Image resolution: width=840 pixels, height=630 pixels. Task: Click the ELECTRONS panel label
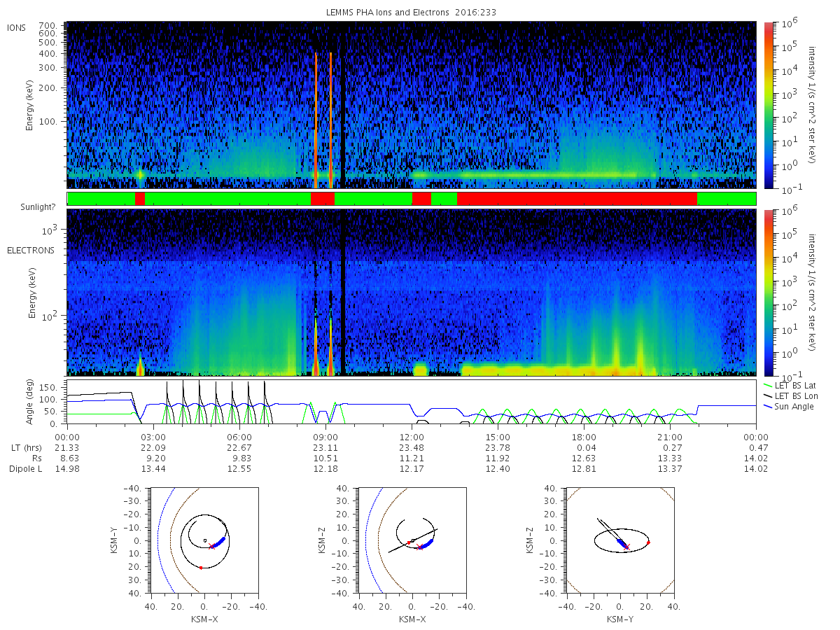coord(31,250)
